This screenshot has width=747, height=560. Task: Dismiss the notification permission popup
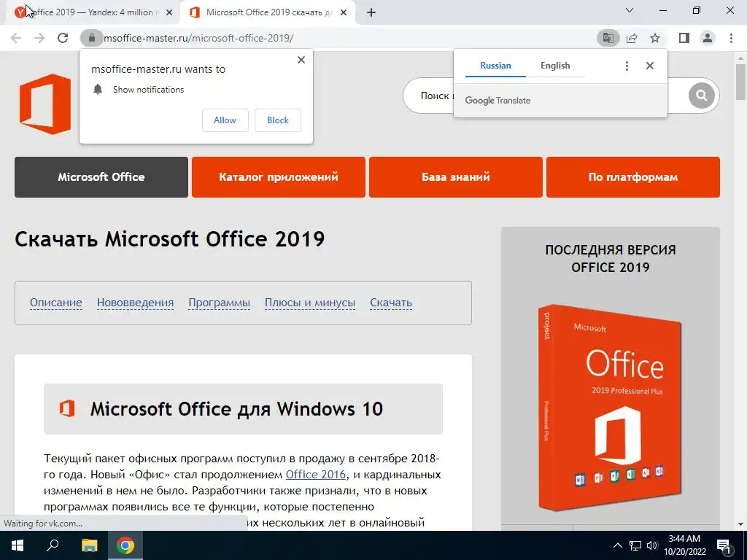301,60
